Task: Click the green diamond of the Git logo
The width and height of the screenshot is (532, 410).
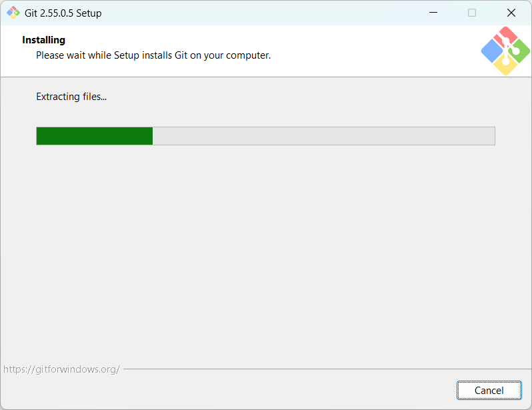Action: click(x=519, y=51)
